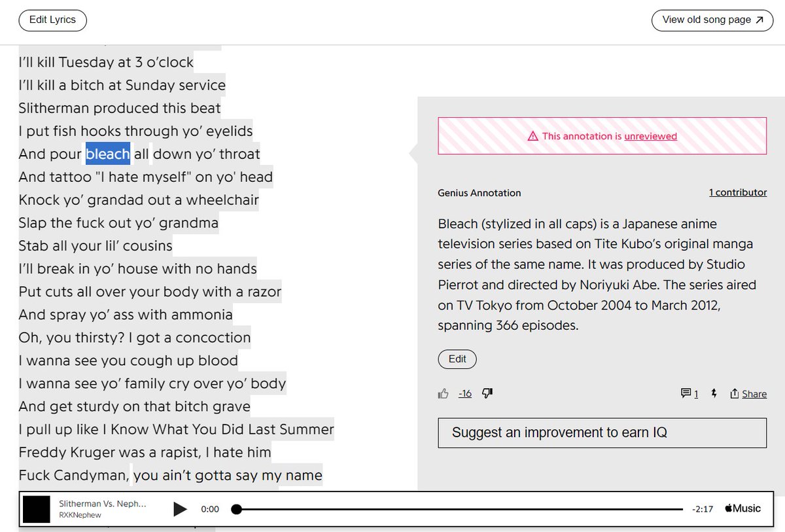The width and height of the screenshot is (785, 532).
Task: Click the thumbs down downvote icon
Action: [487, 393]
